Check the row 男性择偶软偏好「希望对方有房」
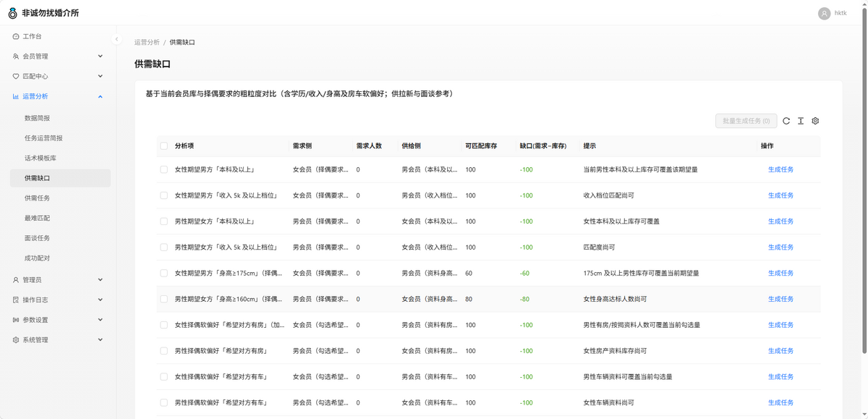This screenshot has width=868, height=419. 163,351
